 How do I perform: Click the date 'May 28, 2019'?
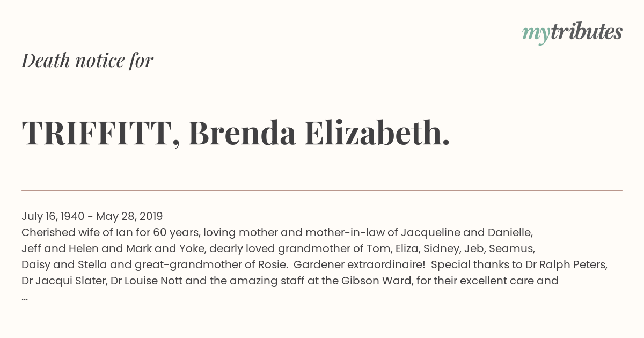tap(129, 216)
